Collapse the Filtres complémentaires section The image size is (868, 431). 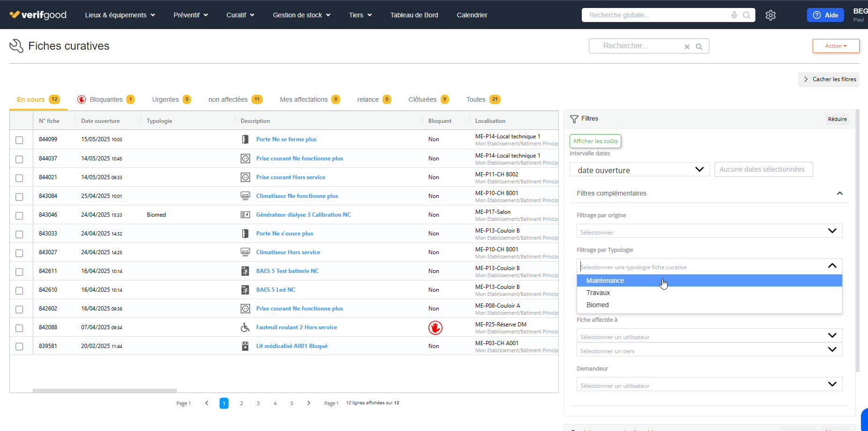(840, 193)
